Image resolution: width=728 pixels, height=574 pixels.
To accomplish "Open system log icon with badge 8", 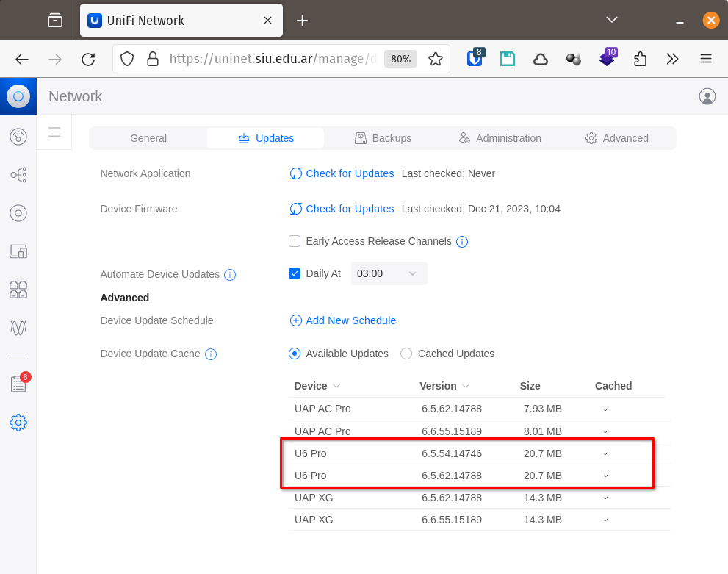I will click(18, 384).
